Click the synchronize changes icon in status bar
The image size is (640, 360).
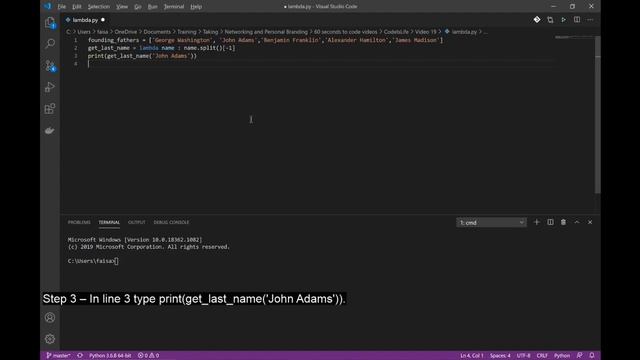click(80, 356)
